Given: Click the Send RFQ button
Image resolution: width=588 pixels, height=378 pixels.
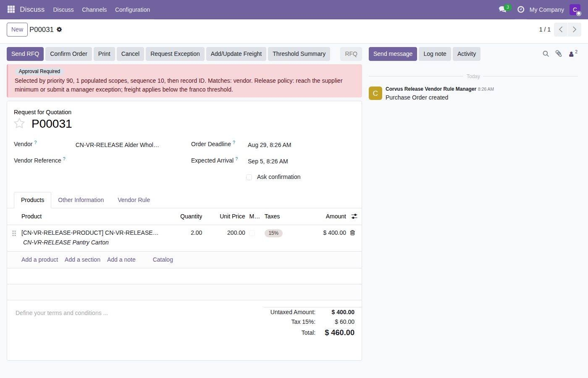Looking at the screenshot, I should point(25,54).
